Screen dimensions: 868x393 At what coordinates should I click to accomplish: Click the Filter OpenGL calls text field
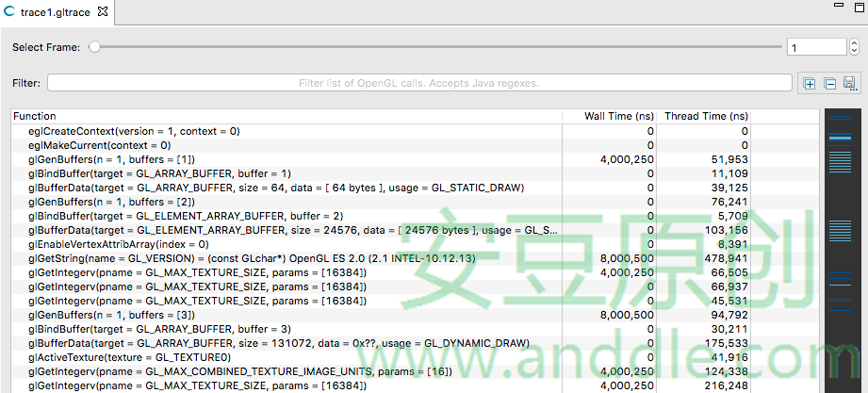pos(419,83)
